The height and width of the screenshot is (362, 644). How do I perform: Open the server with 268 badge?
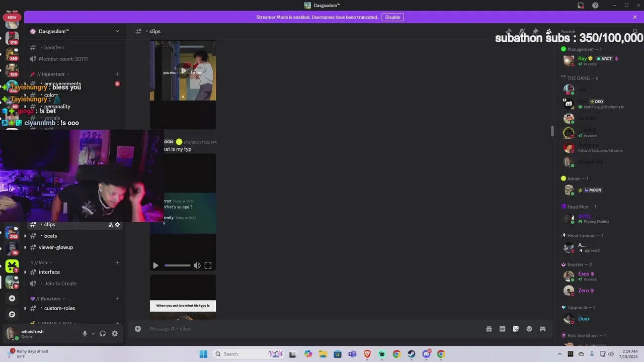point(12,54)
